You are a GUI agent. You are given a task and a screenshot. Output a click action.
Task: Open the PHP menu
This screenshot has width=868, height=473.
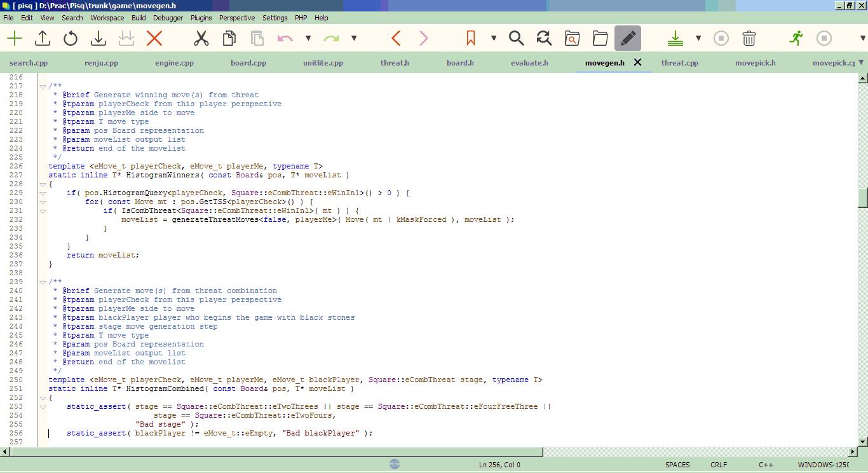(x=301, y=18)
